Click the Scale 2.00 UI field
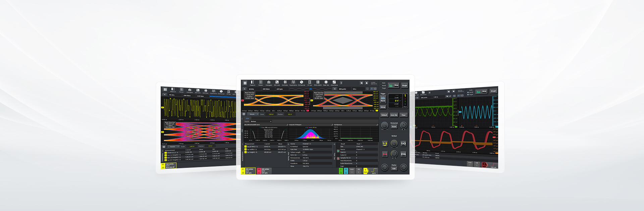This screenshot has width=644, height=211. coord(271,114)
